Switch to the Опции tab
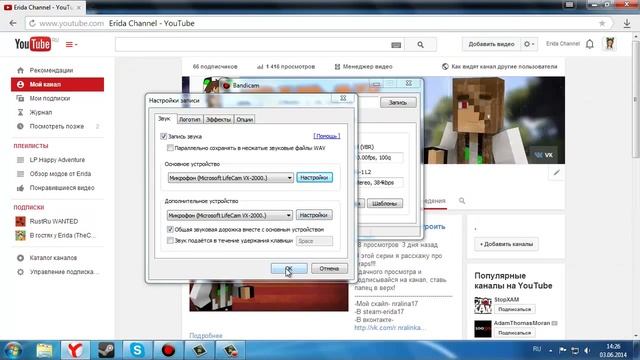The height and width of the screenshot is (360, 640). 244,120
